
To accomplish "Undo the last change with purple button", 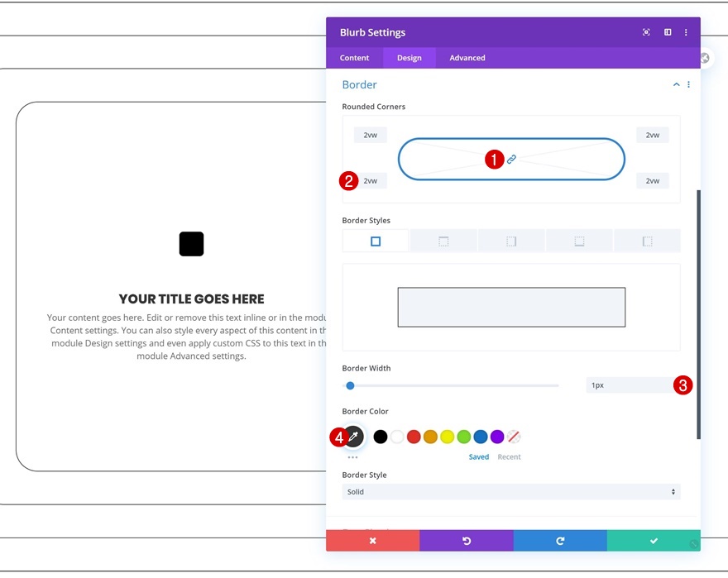I will coord(467,541).
